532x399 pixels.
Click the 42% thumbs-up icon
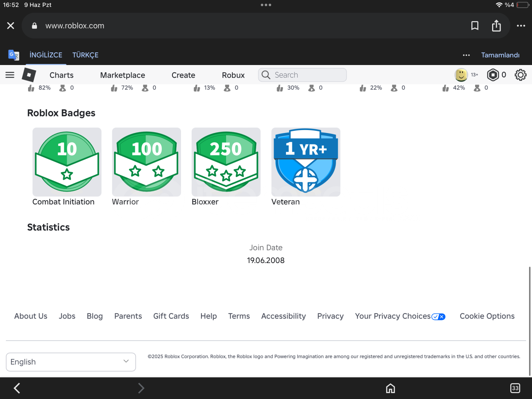tap(446, 88)
